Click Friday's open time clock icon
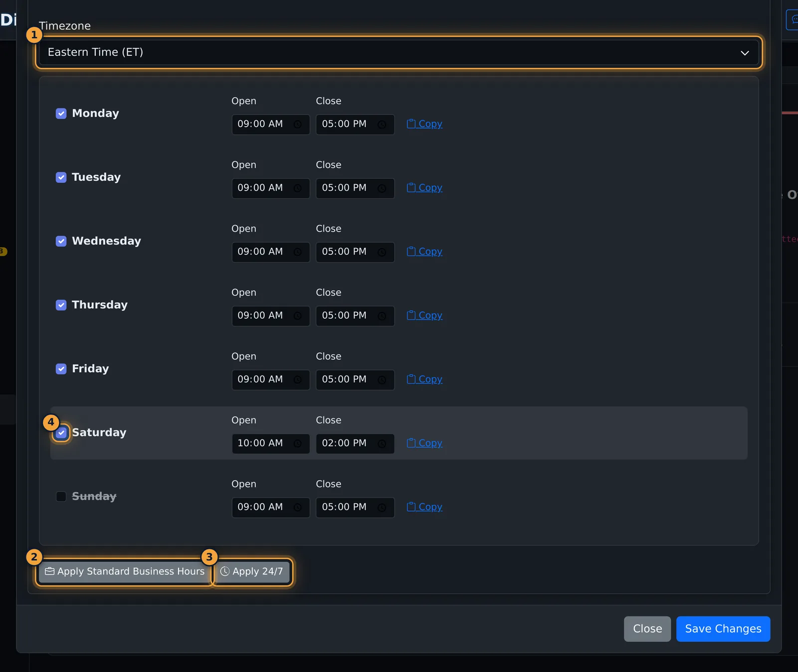The height and width of the screenshot is (672, 798). pos(298,380)
